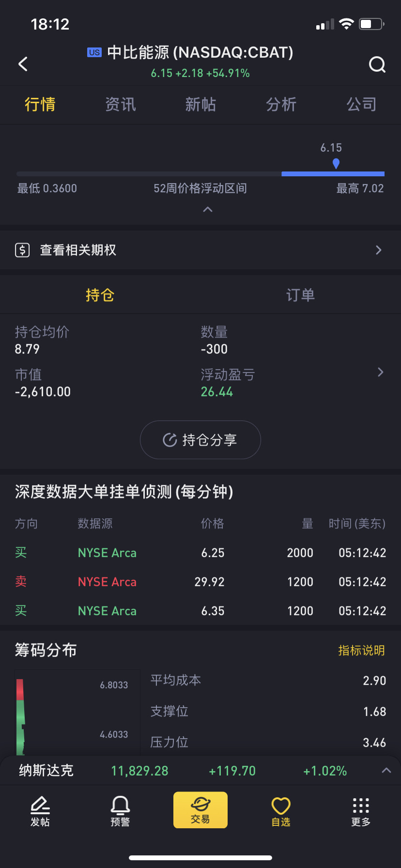The height and width of the screenshot is (868, 401).
Task: Switch to the 分析 tab
Action: click(281, 105)
